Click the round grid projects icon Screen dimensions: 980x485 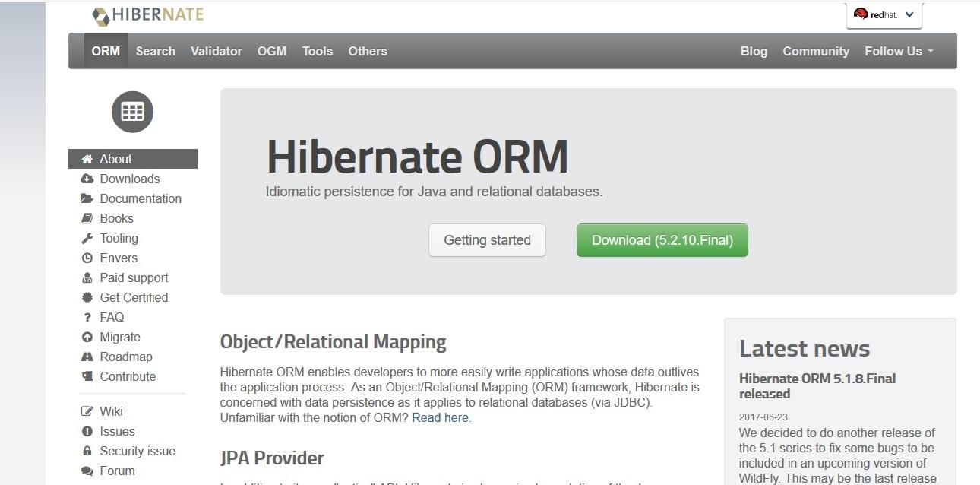[132, 112]
